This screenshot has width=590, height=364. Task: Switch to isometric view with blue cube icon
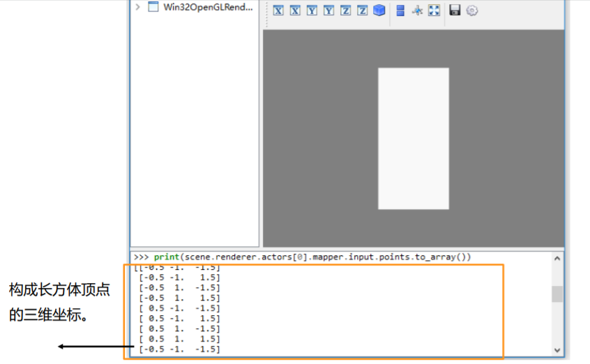pos(379,10)
